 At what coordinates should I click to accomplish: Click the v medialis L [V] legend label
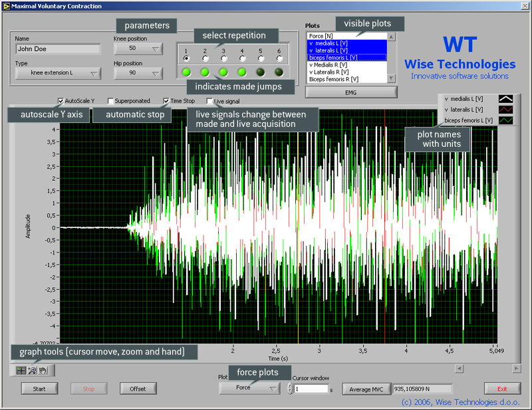point(464,99)
